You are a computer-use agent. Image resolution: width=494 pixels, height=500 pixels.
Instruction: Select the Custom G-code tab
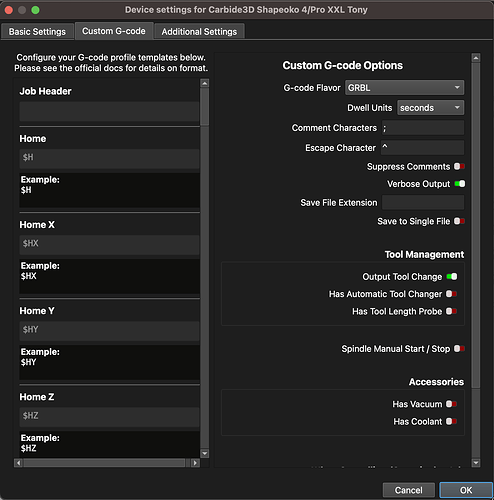[x=114, y=31]
